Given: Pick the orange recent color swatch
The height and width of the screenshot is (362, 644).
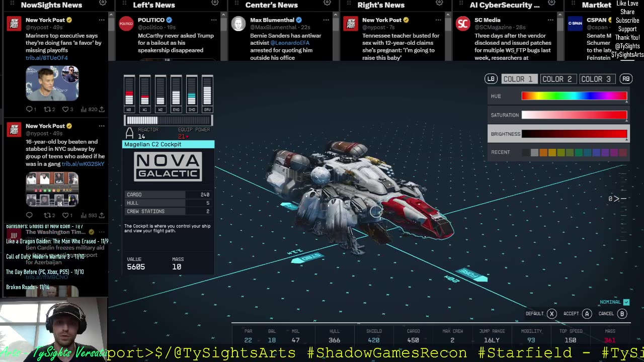Looking at the screenshot, I should point(543,152).
